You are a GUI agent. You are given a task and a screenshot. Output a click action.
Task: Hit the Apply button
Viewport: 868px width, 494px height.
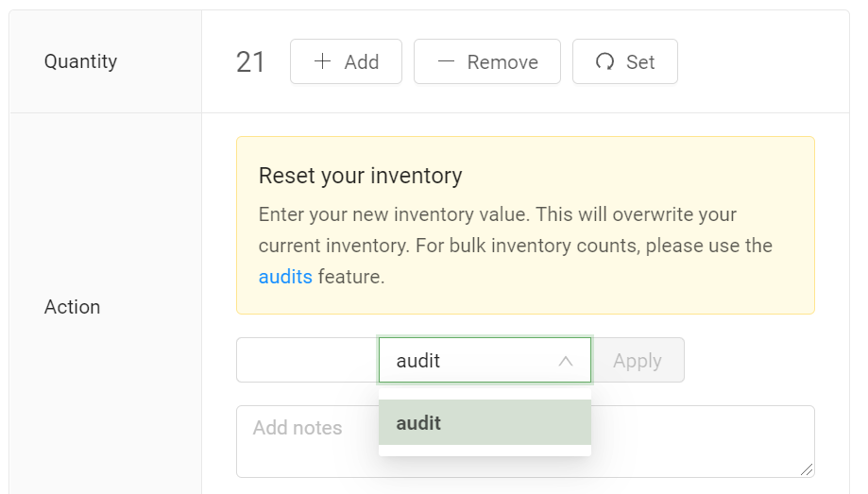(x=638, y=361)
